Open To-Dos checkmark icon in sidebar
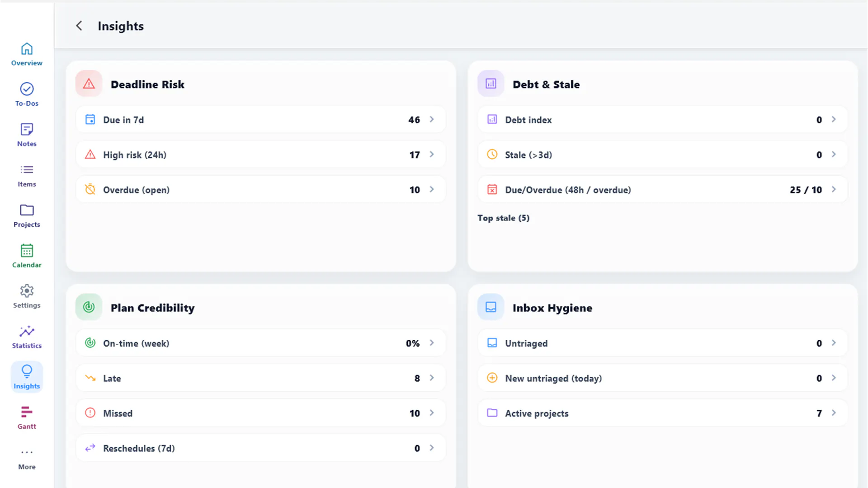The height and width of the screenshot is (488, 868). (x=27, y=89)
